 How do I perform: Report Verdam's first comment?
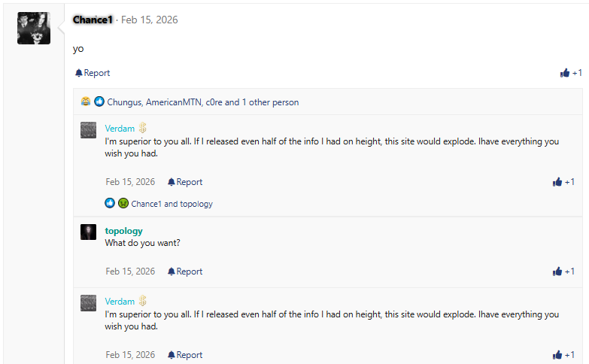click(185, 182)
